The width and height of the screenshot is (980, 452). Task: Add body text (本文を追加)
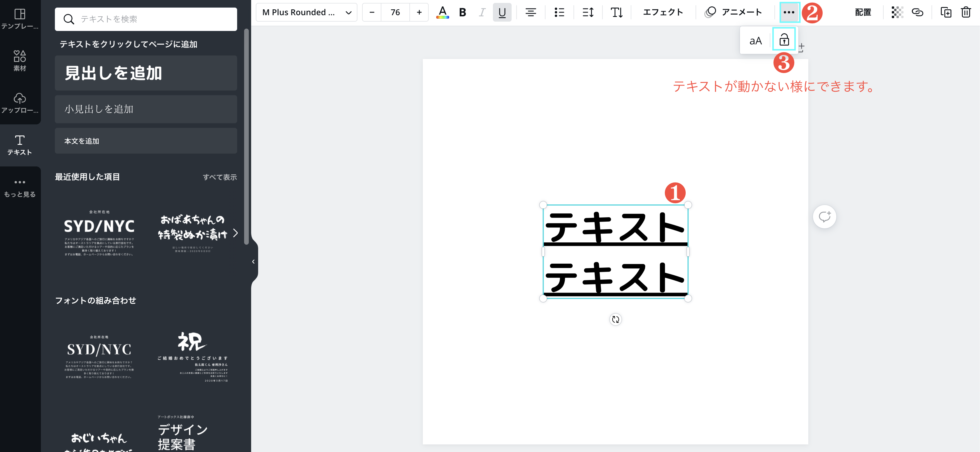click(146, 141)
